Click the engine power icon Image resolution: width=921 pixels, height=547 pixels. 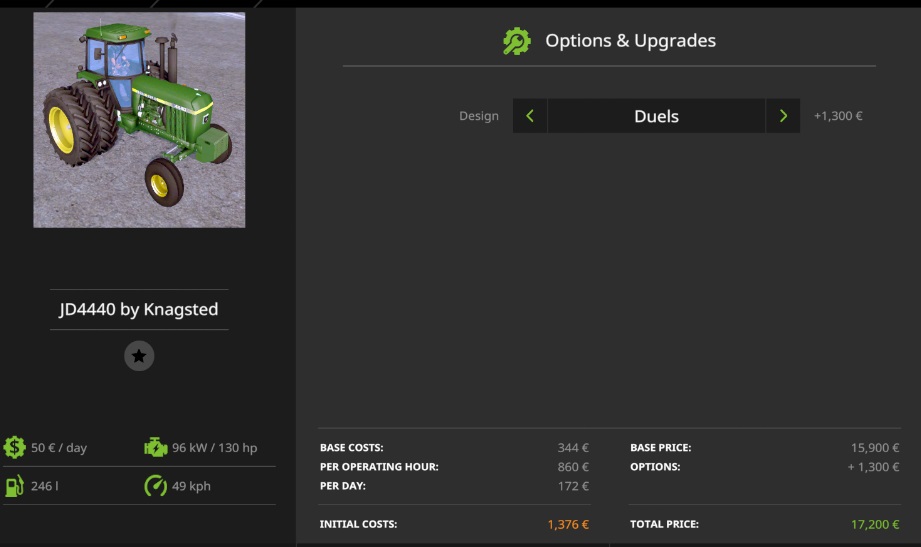[x=156, y=447]
